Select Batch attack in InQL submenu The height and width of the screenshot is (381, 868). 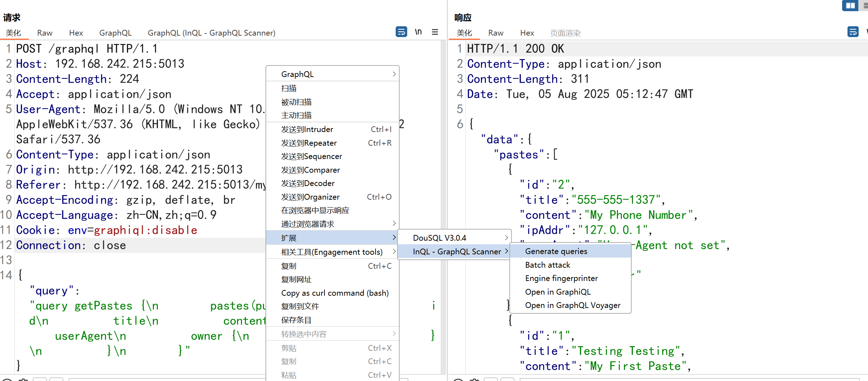tap(547, 265)
